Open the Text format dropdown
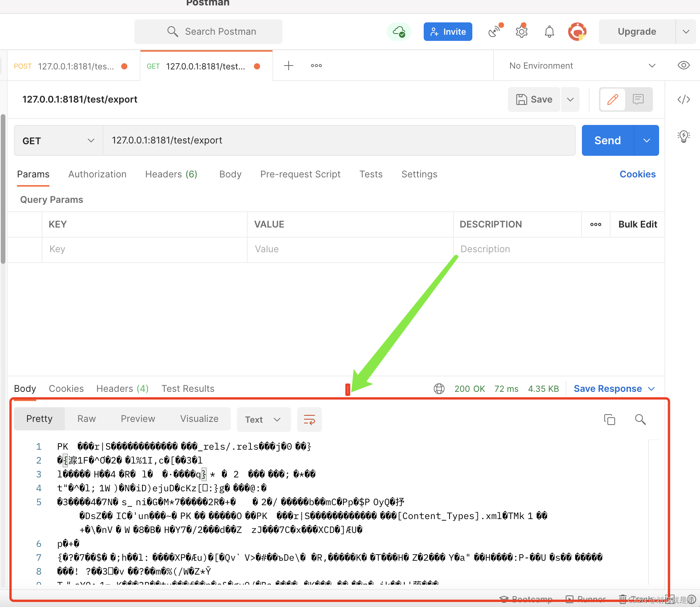Viewport: 700px width, 607px height. click(x=264, y=420)
